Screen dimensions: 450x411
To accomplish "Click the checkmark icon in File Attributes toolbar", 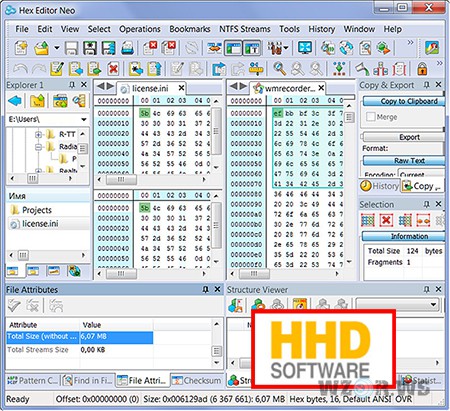I will coord(14,305).
